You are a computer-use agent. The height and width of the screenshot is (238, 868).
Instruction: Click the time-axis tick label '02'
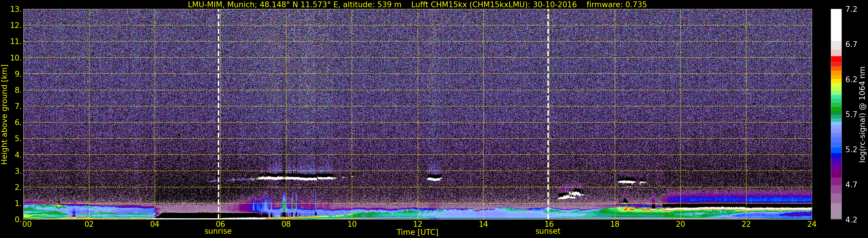89,224
